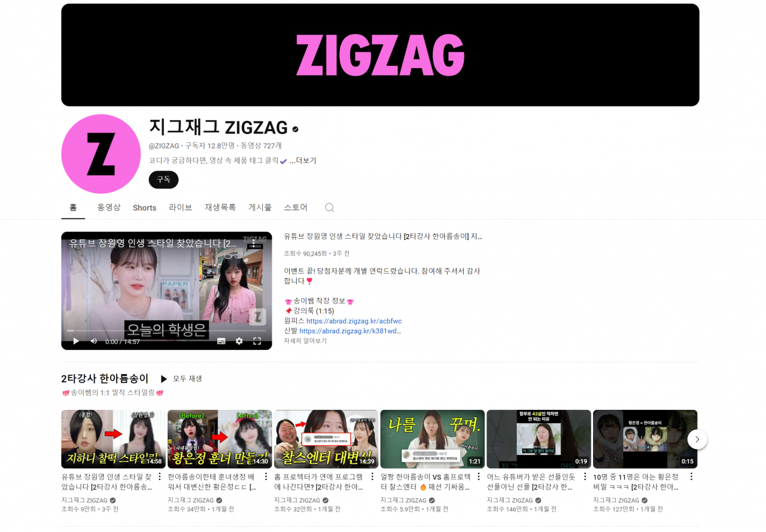Click channel name under the 조회수 146만회 video
The height and width of the screenshot is (532, 766).
[x=510, y=500]
